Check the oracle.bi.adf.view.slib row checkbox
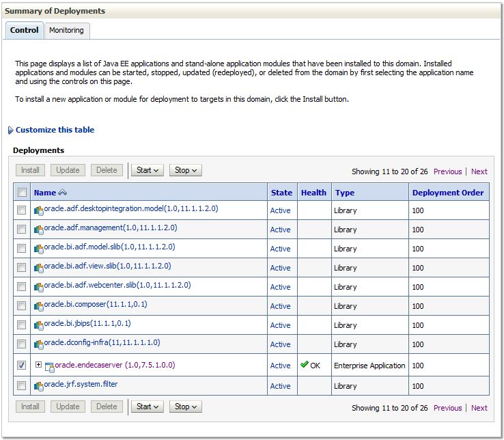504x440 pixels. pos(22,267)
